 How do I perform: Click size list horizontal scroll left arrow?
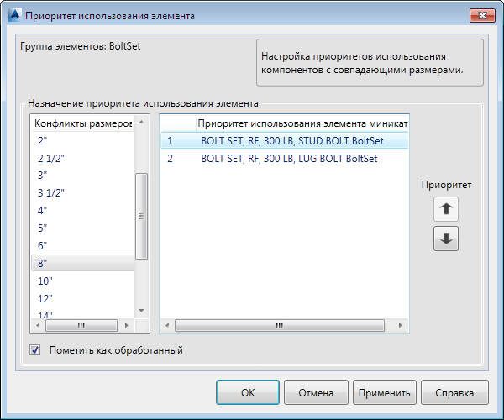click(x=38, y=326)
